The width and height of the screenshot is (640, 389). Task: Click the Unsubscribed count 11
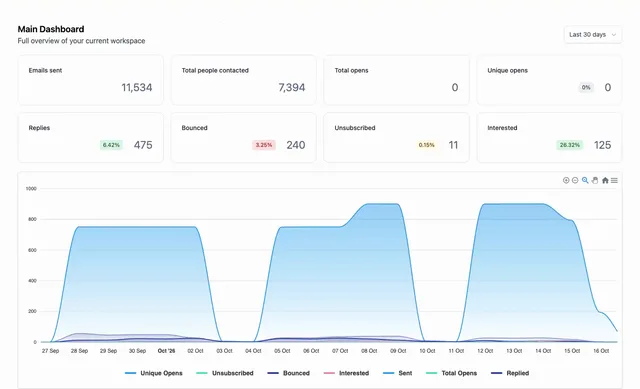(x=453, y=145)
